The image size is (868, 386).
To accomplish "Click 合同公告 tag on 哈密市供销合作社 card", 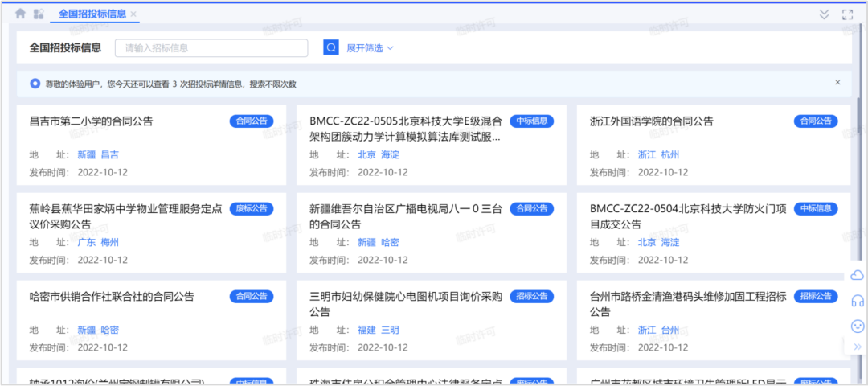I will 252,296.
